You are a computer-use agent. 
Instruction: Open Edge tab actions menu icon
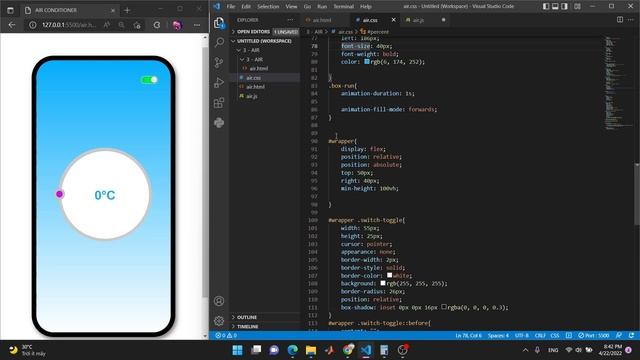pos(10,10)
